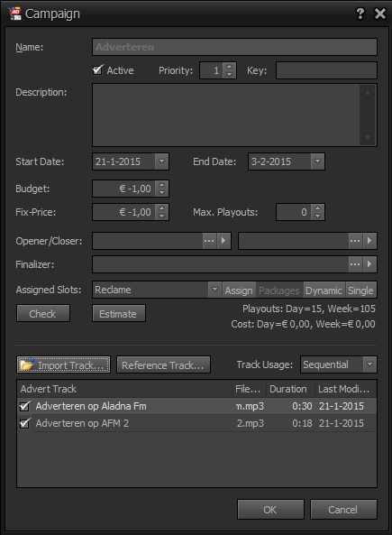Click the Estimate button

pos(119,314)
